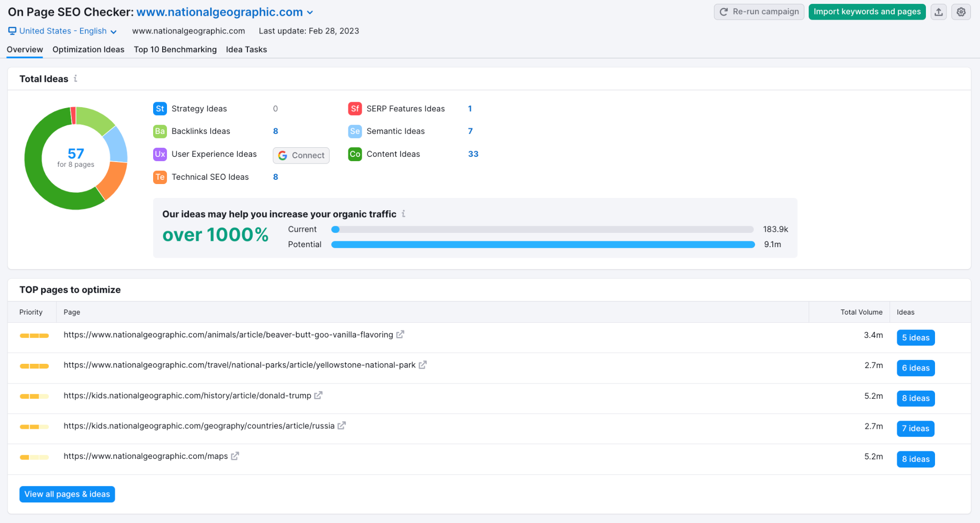Click the Last update: Feb 28, 2023 text
980x523 pixels.
(309, 31)
